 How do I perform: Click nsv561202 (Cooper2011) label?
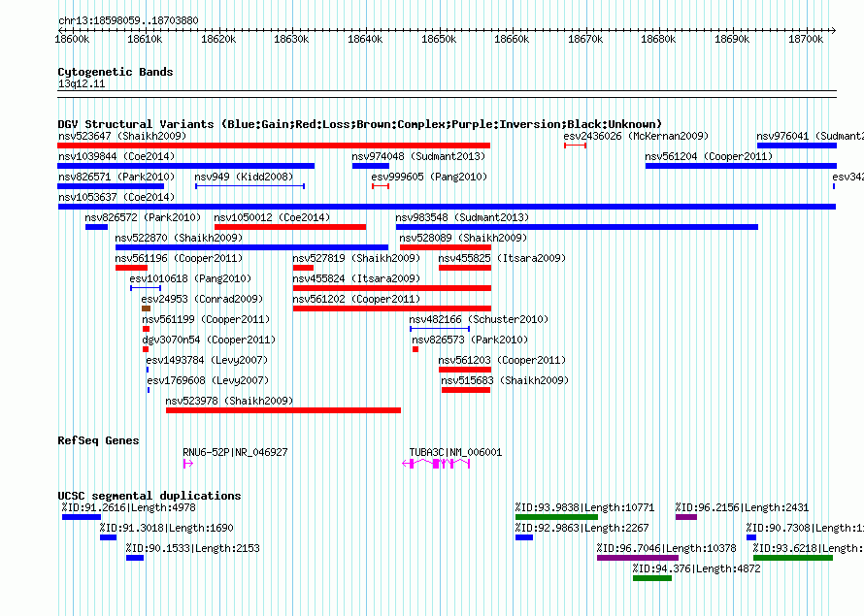click(356, 299)
